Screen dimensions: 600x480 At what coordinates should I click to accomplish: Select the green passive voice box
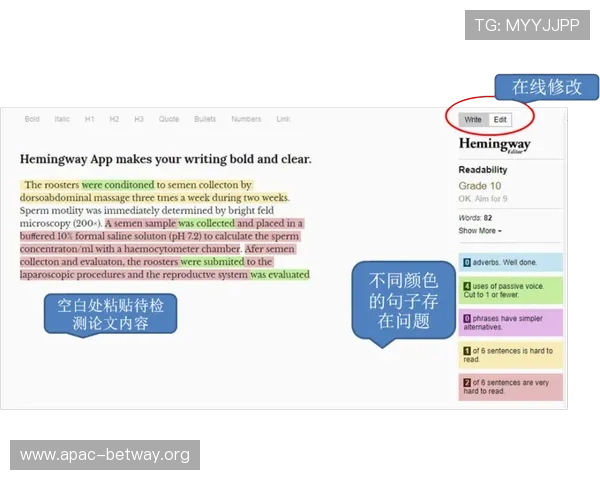coord(510,290)
